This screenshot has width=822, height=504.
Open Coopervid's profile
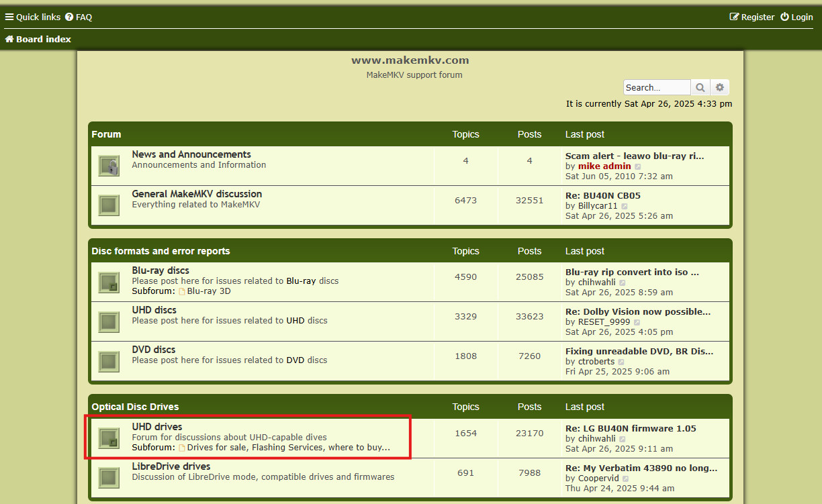598,478
